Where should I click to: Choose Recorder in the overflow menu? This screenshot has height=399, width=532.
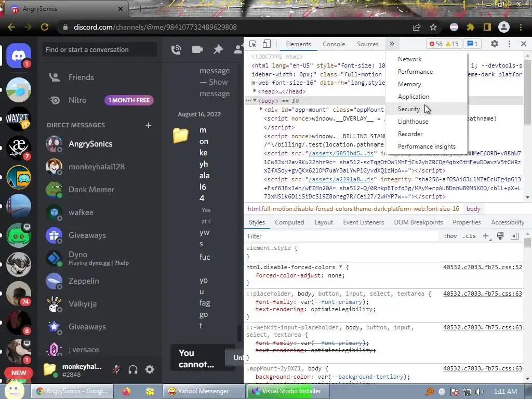click(427, 134)
